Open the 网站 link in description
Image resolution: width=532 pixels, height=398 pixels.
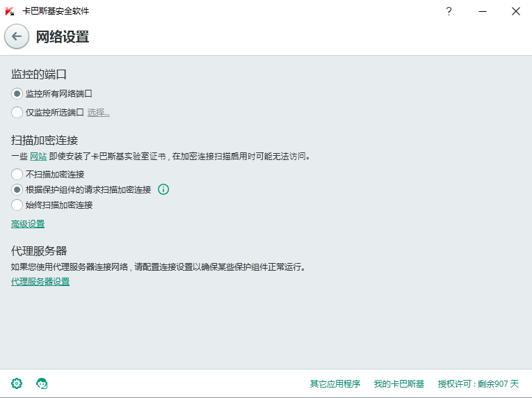[x=38, y=157]
